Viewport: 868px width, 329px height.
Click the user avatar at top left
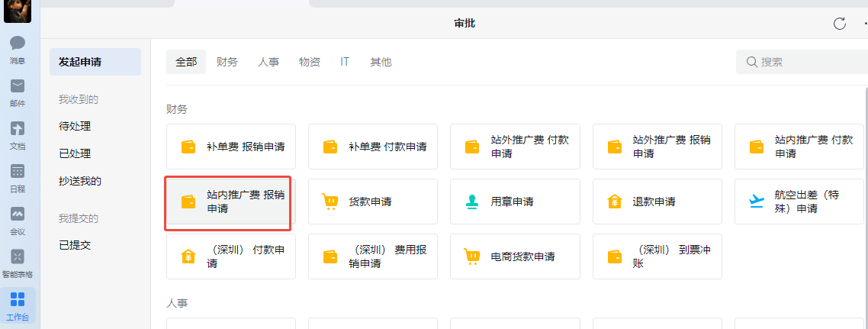(x=17, y=11)
